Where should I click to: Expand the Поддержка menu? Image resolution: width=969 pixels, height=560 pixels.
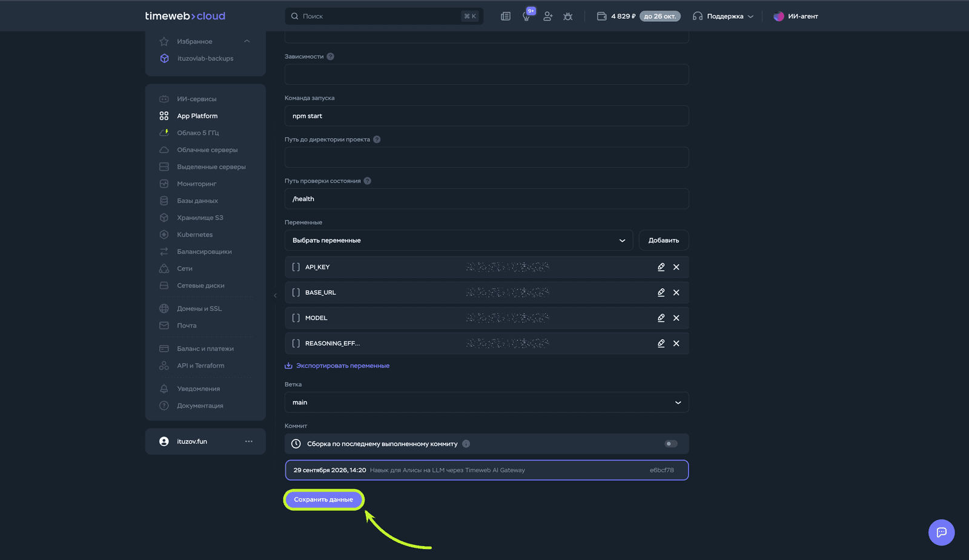[x=724, y=16]
